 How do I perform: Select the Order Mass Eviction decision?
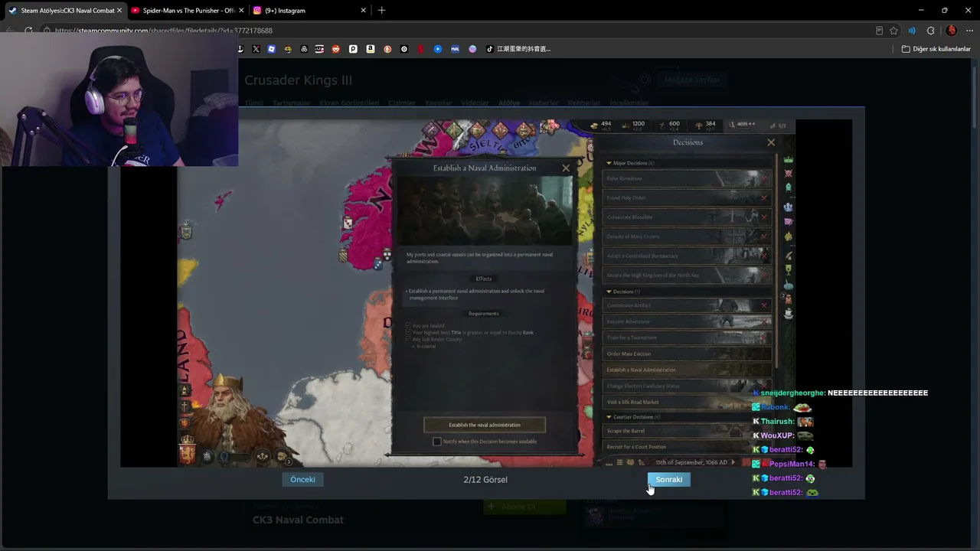pos(688,354)
